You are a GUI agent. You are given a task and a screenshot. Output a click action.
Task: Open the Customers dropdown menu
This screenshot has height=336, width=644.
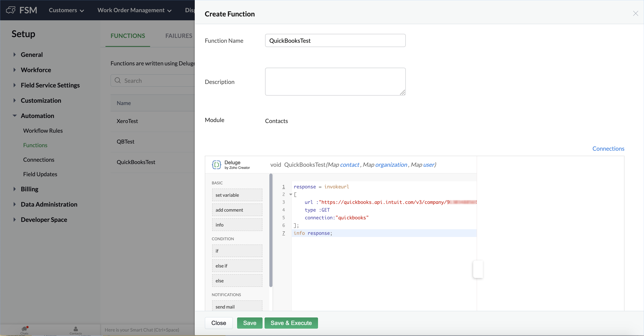pos(66,10)
